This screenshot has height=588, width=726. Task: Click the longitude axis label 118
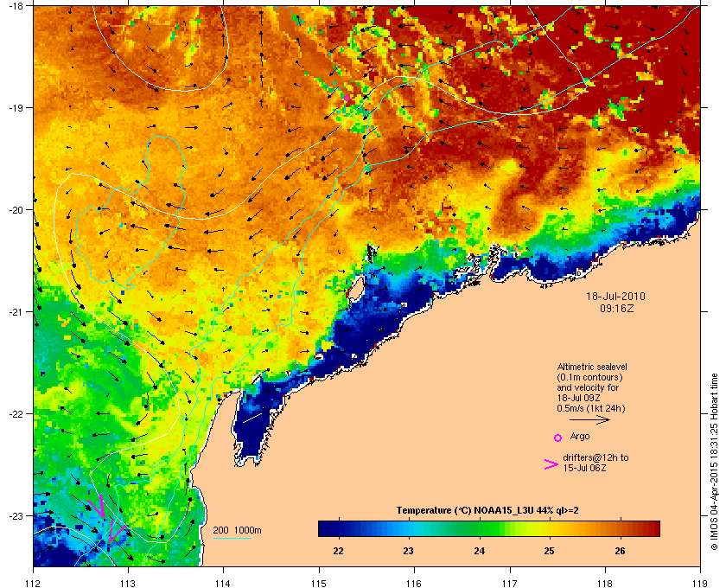click(x=605, y=583)
